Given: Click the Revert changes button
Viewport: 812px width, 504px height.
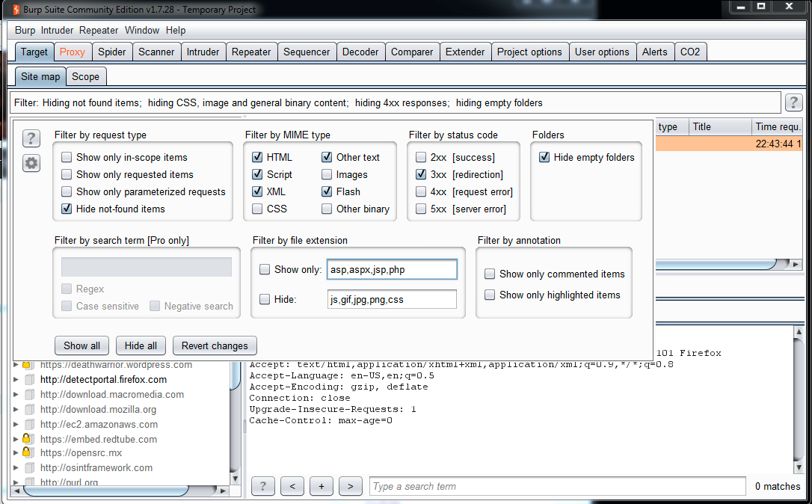Looking at the screenshot, I should pos(215,345).
